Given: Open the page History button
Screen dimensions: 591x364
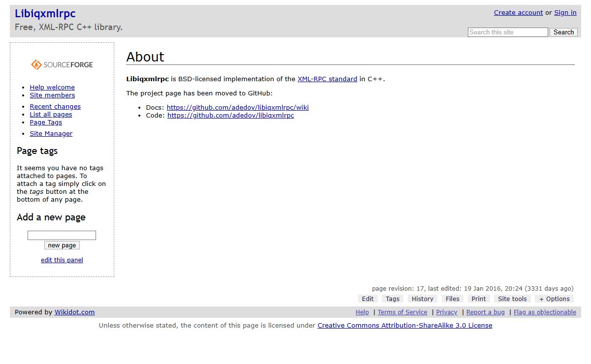Looking at the screenshot, I should point(423,299).
